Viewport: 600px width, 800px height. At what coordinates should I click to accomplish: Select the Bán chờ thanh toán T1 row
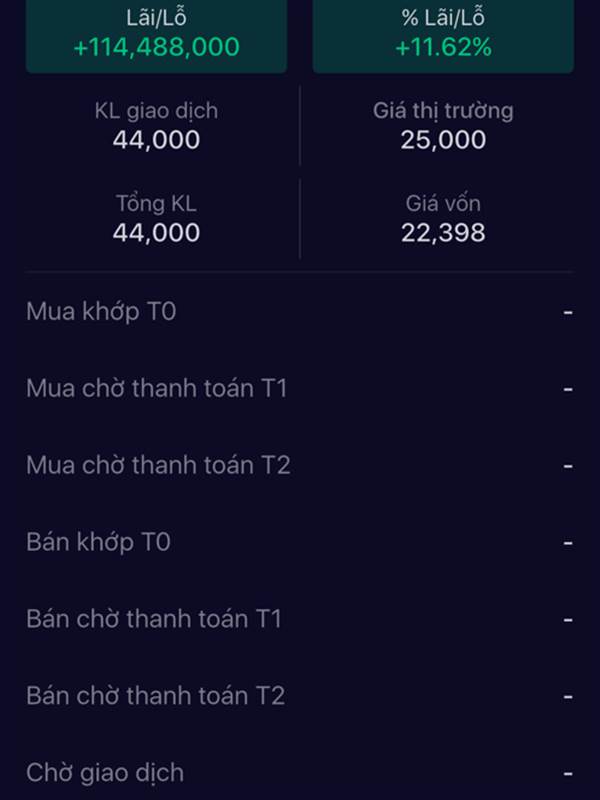coord(300,619)
